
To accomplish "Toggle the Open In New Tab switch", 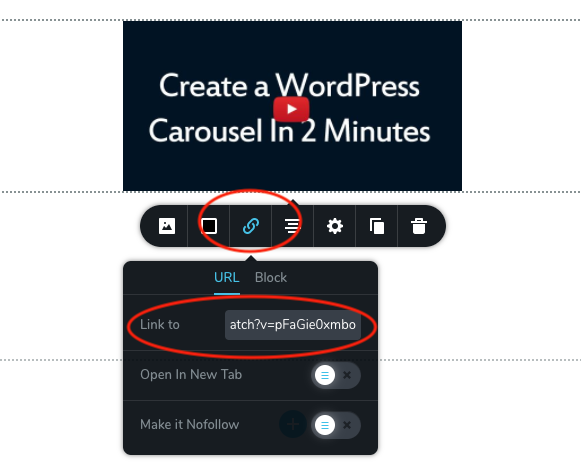I will (336, 375).
